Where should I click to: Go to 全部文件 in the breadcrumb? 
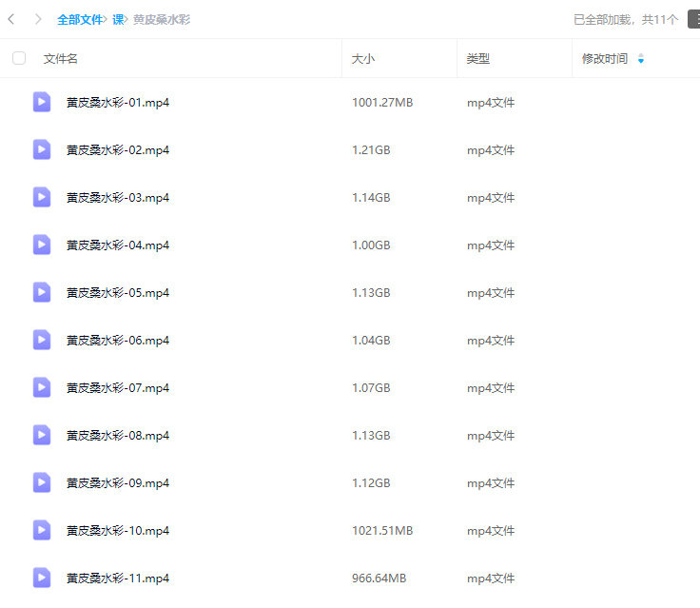(x=80, y=19)
